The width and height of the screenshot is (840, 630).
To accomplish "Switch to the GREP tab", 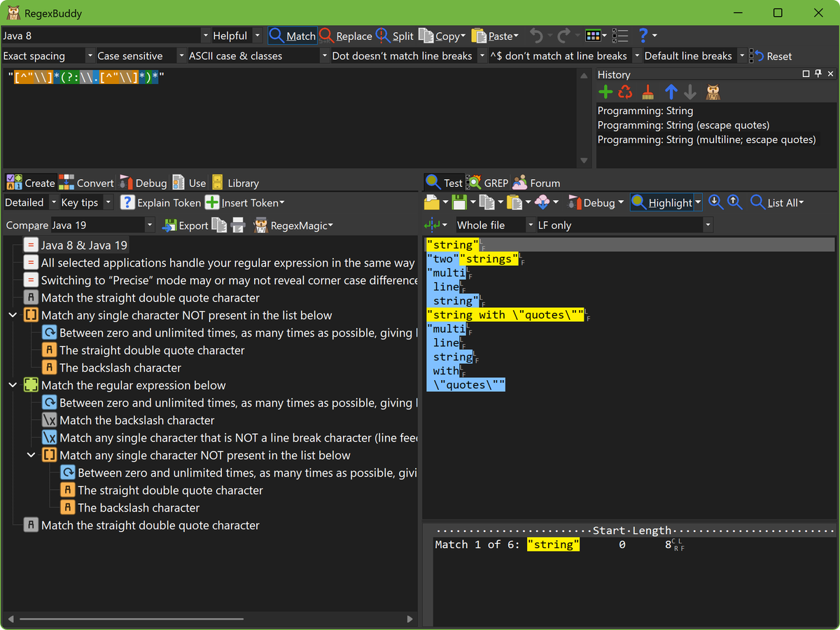I will tap(487, 183).
